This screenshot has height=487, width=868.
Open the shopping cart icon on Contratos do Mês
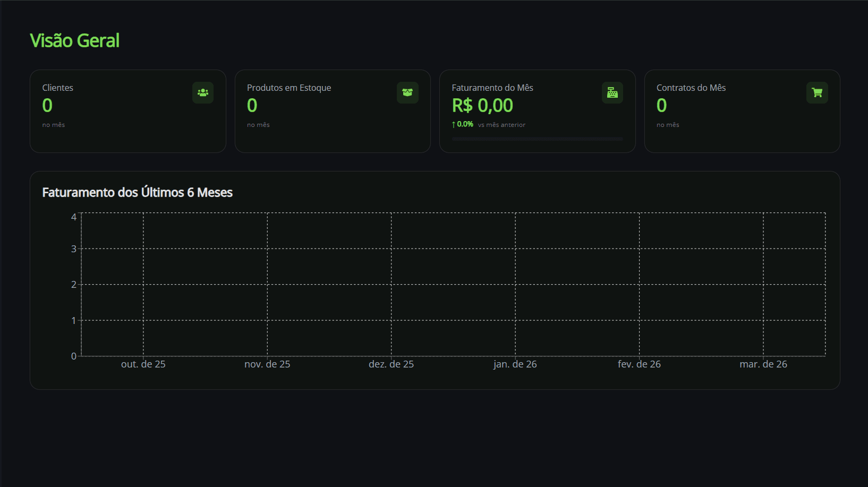pos(816,92)
